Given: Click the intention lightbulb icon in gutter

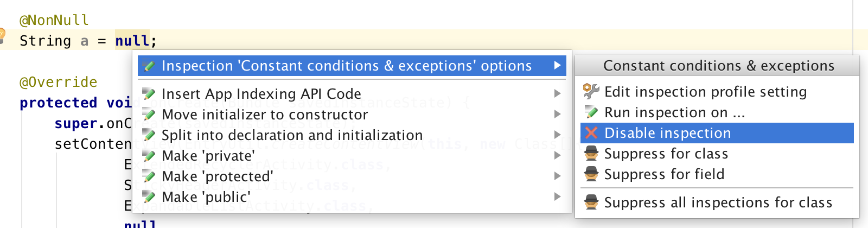Looking at the screenshot, I should coord(2,35).
